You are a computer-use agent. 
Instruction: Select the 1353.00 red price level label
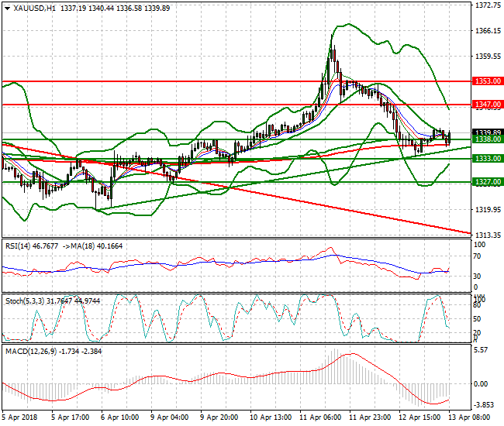(x=488, y=81)
